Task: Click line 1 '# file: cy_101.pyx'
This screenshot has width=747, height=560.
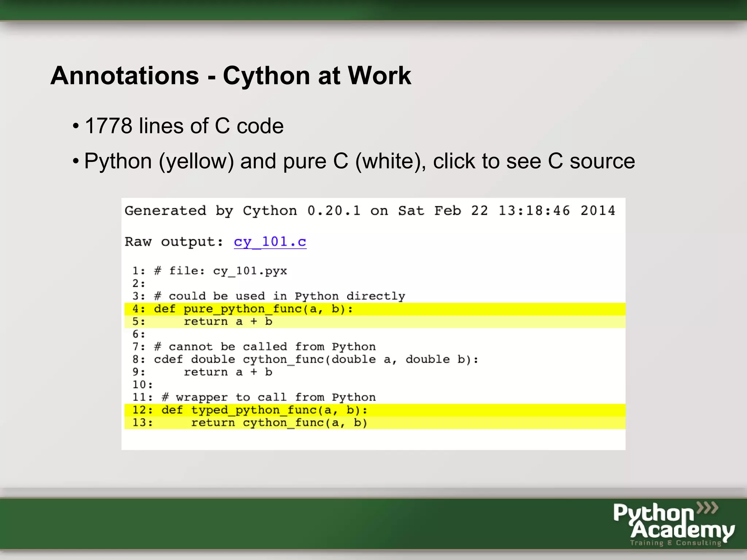Action: 210,271
